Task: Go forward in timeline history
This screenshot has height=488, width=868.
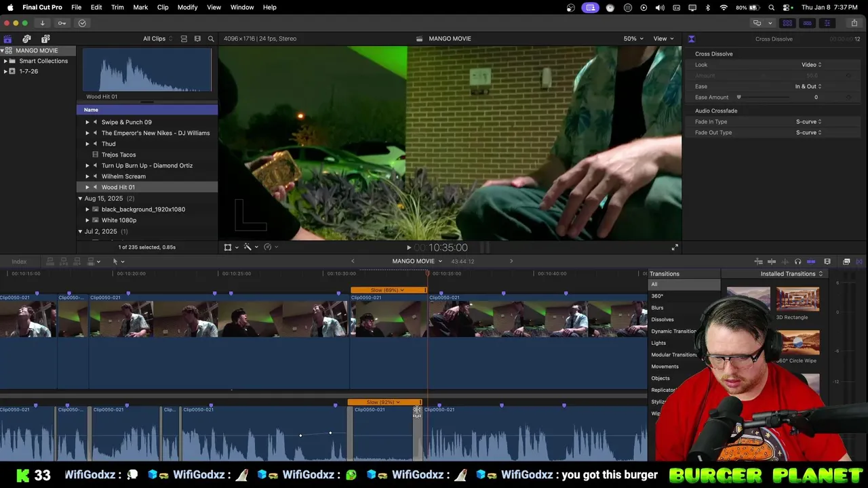Action: pyautogui.click(x=511, y=262)
